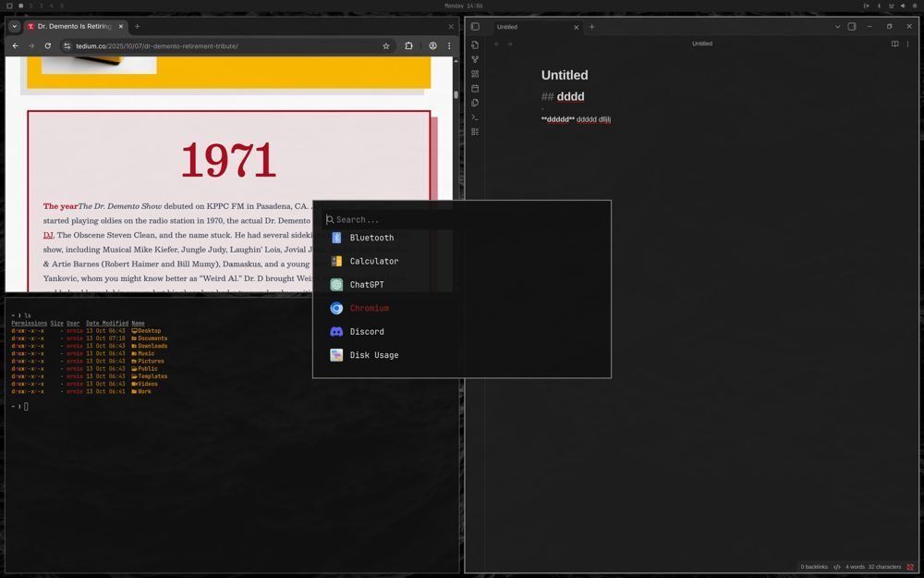
Task: Bookmark this page with the star icon
Action: [386, 45]
